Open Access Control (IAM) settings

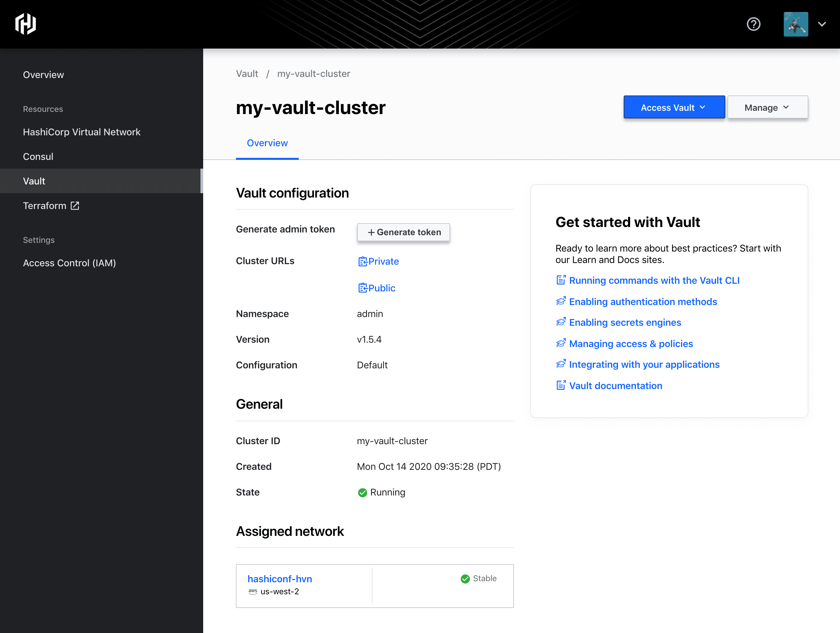point(69,263)
